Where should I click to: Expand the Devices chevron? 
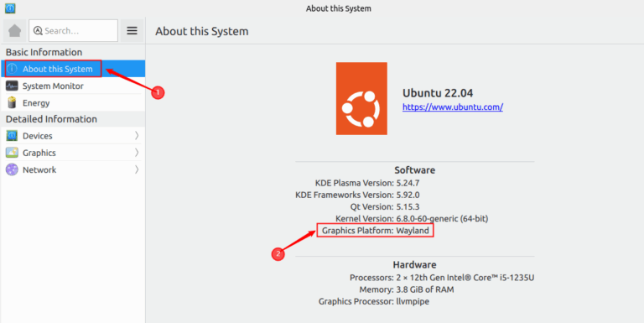pyautogui.click(x=137, y=136)
